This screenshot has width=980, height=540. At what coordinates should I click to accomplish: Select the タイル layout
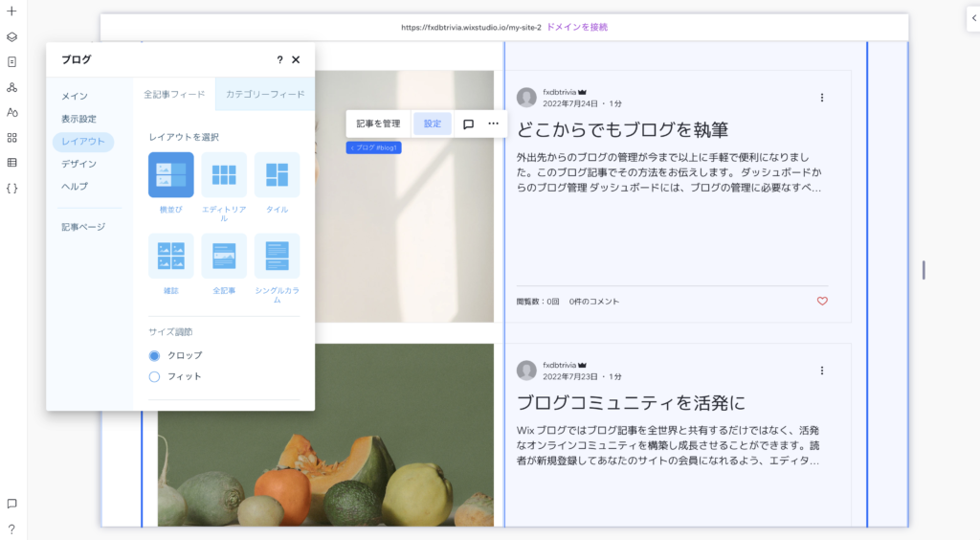(x=277, y=174)
